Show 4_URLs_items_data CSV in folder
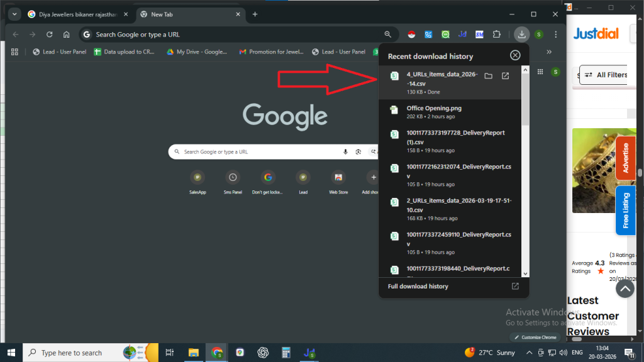Viewport: 644px width, 362px height. click(x=488, y=76)
